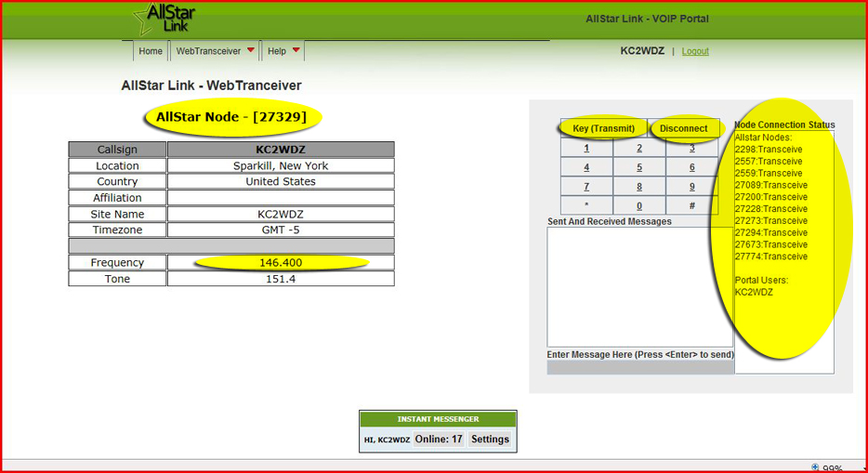Click keypad digit 0
The width and height of the screenshot is (868, 473).
pos(639,205)
